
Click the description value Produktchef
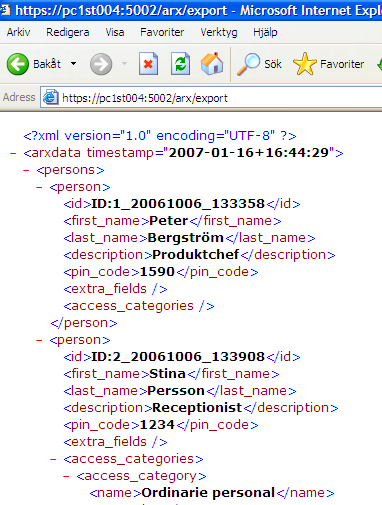pos(196,255)
